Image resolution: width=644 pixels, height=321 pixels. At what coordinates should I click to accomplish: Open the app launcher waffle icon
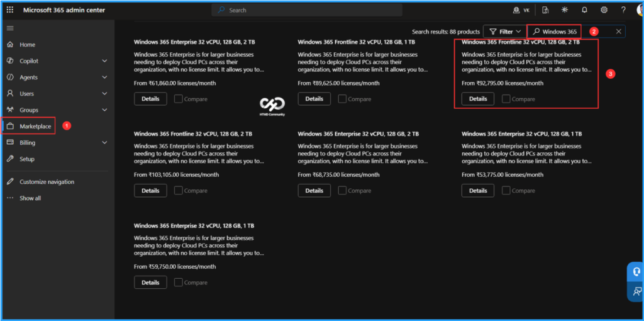(x=10, y=10)
